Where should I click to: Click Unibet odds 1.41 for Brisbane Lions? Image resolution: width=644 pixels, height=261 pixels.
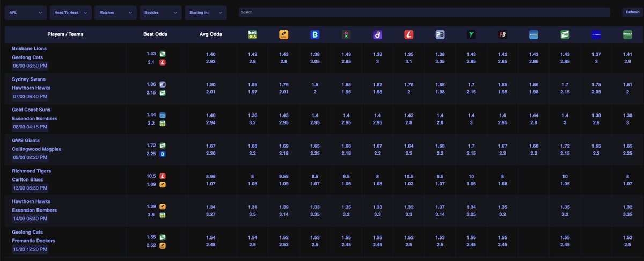627,54
